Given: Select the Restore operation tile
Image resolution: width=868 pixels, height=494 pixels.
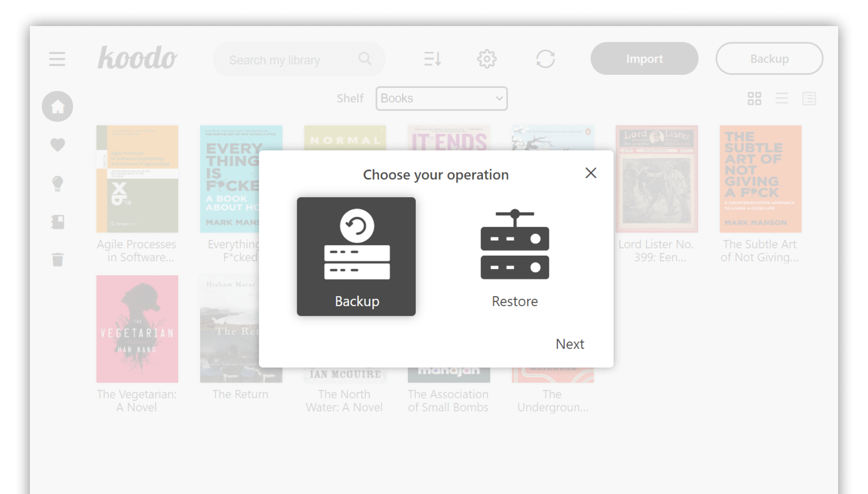Looking at the screenshot, I should tap(514, 256).
